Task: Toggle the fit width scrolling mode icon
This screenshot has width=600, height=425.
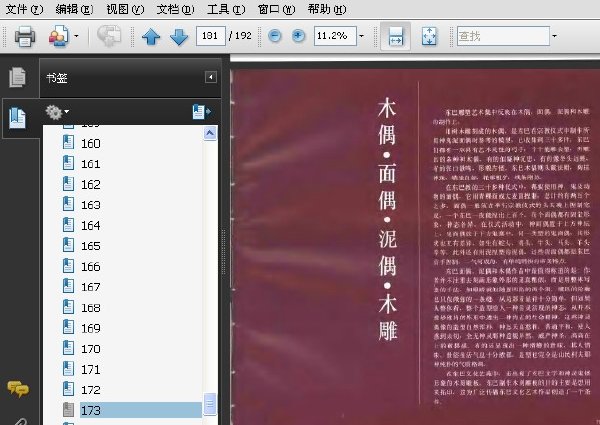Action: [396, 36]
